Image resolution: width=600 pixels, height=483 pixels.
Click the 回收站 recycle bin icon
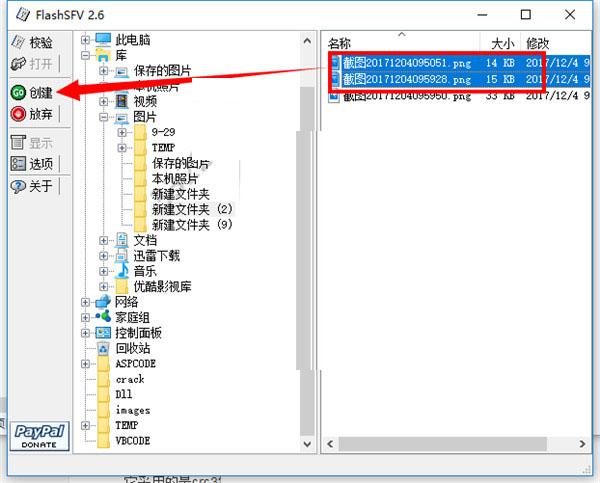[103, 348]
